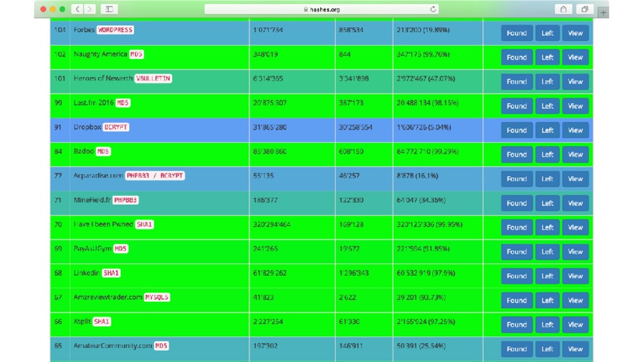Click Left for Forbes row

click(x=547, y=33)
